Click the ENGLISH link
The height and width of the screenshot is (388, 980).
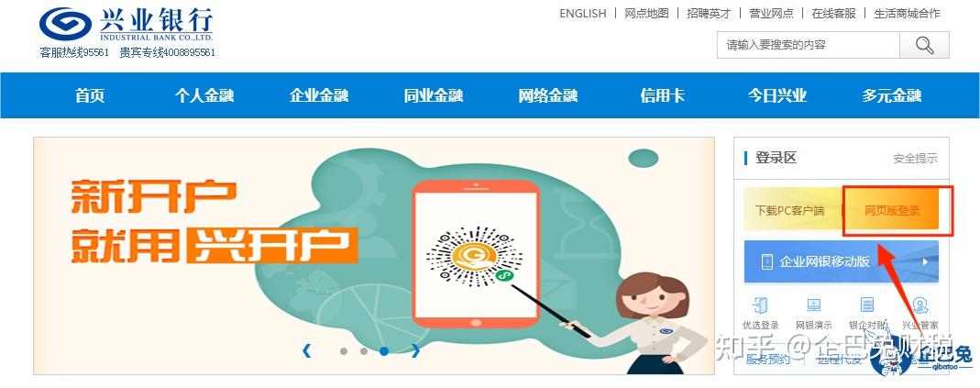(x=582, y=13)
